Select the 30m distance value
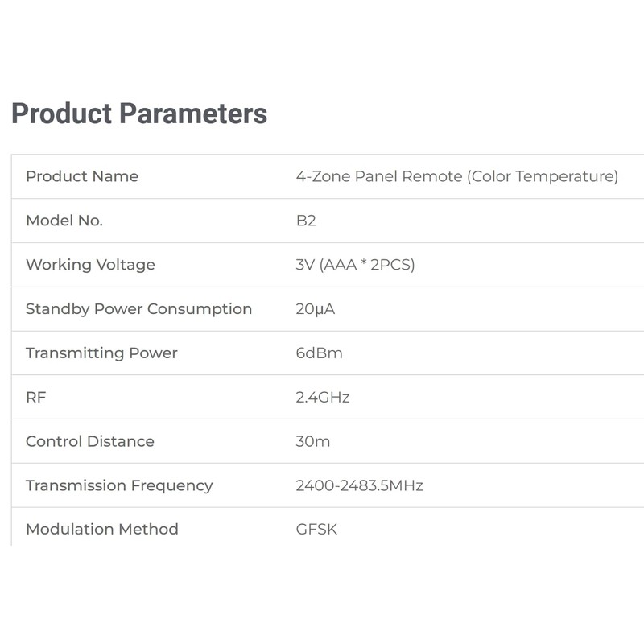644x644 pixels. coord(313,441)
